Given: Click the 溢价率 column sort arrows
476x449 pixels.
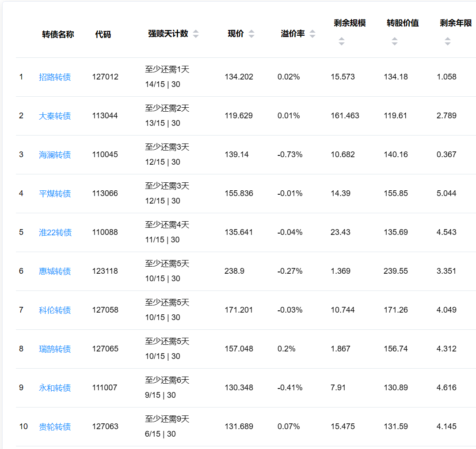Looking at the screenshot, I should click(x=312, y=34).
